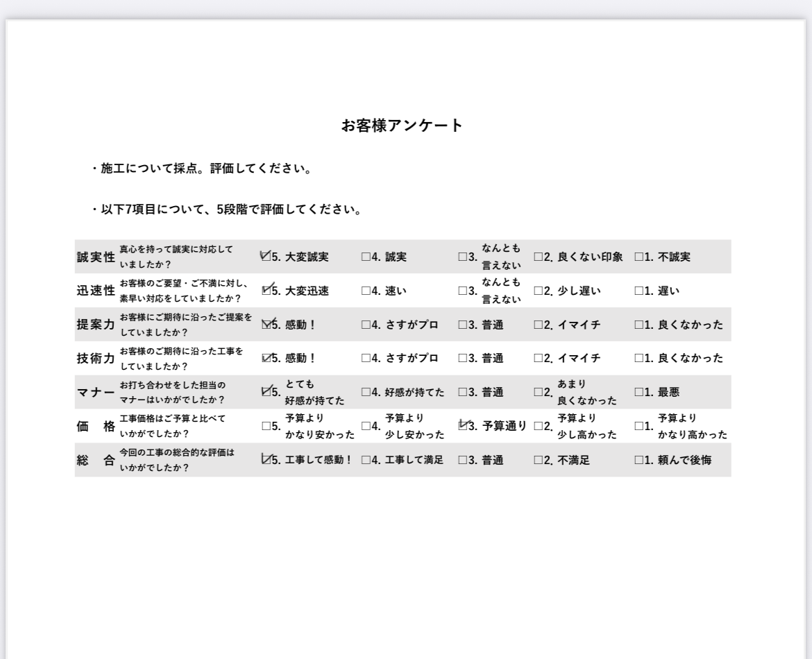Click the 技術力 row heading

pos(96,358)
